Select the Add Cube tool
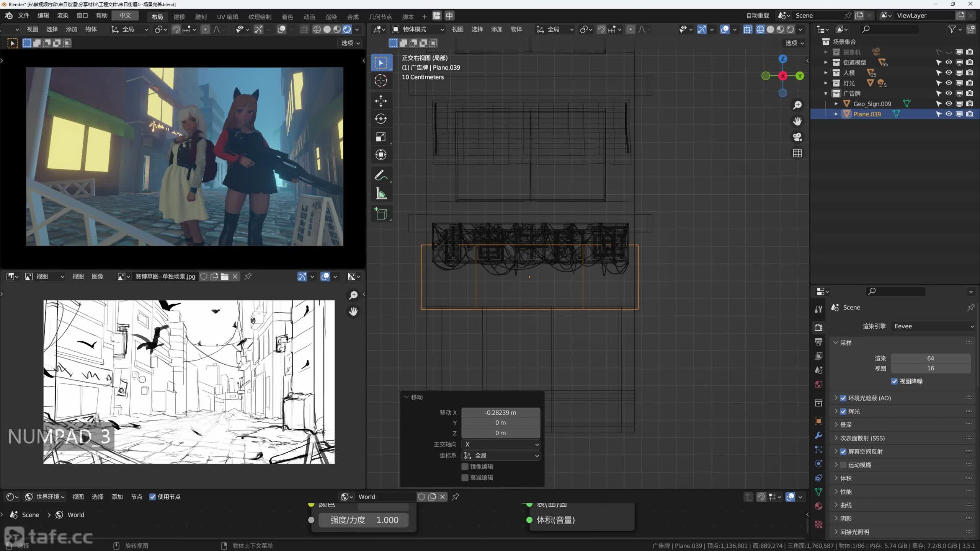 click(381, 214)
